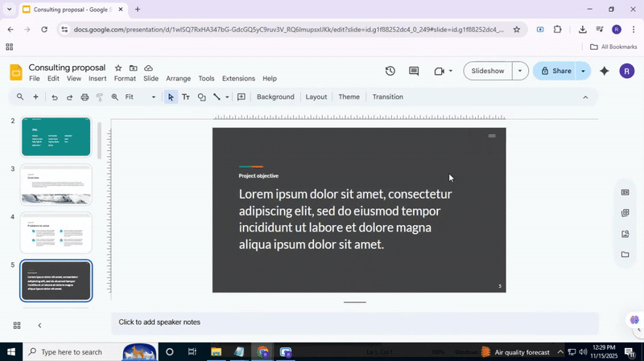Open the Arrange menu
Screen dimensions: 644x361
pos(178,79)
